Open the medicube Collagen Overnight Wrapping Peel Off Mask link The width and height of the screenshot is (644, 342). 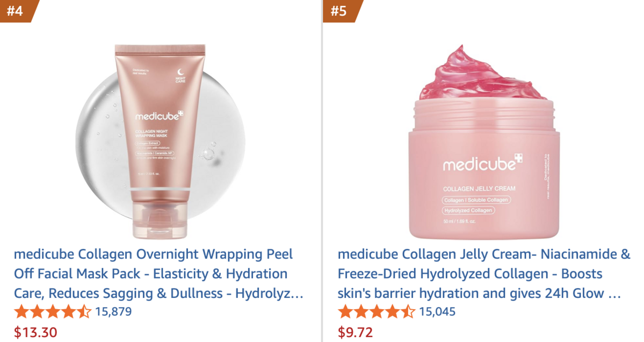[158, 274]
